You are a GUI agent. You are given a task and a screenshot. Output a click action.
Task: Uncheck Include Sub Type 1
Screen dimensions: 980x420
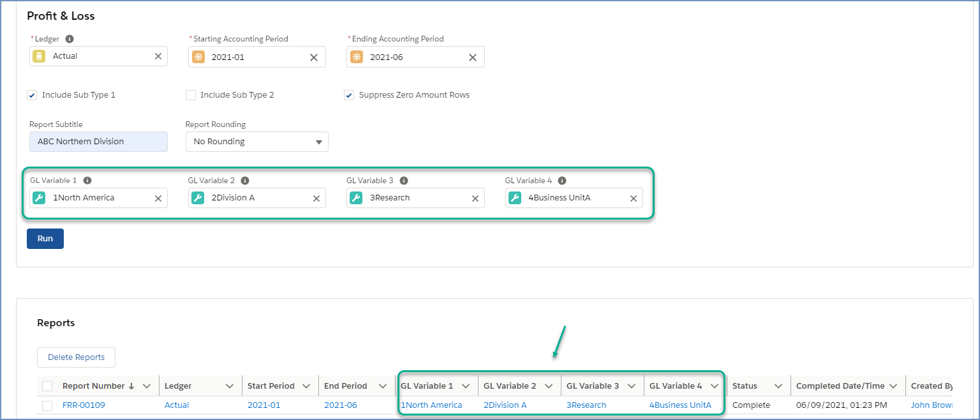32,95
